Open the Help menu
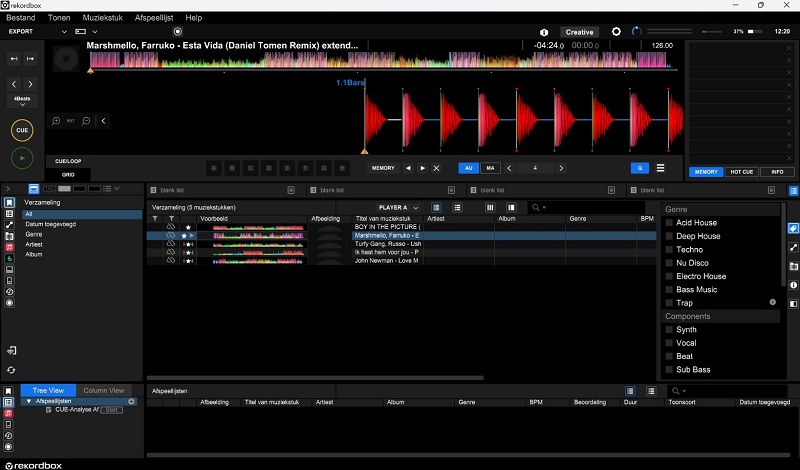The width and height of the screenshot is (800, 470). point(193,17)
